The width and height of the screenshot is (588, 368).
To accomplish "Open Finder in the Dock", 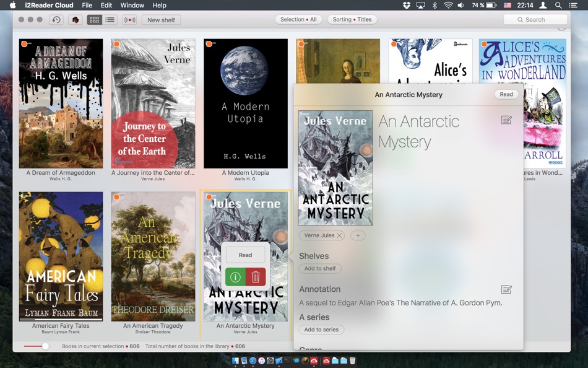I will click(x=235, y=361).
